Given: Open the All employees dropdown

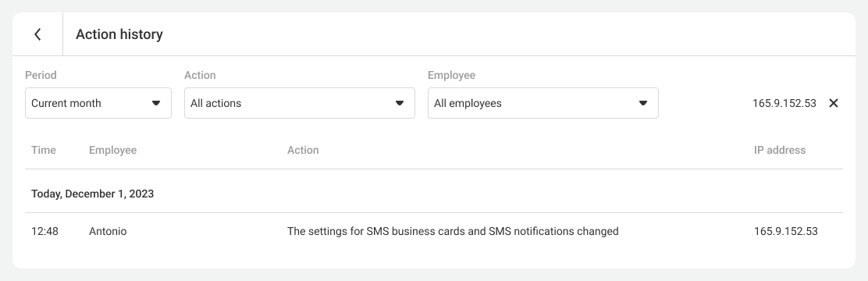Looking at the screenshot, I should click(543, 103).
